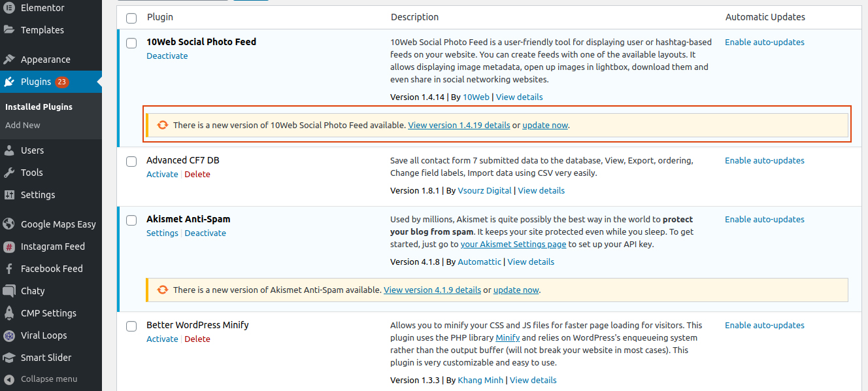Click the Smart Slider graduation cap icon
This screenshot has width=868, height=391.
(x=9, y=358)
